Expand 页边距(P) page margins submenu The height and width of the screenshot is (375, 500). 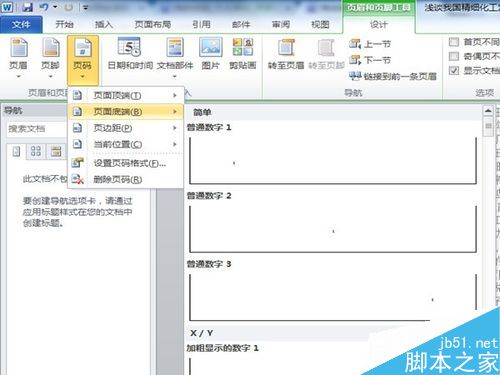pyautogui.click(x=126, y=128)
